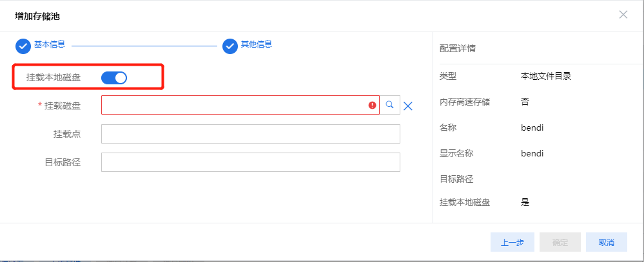This screenshot has height=262, width=644.
Task: Click the 本地文件目录 type value
Action: 545,76
